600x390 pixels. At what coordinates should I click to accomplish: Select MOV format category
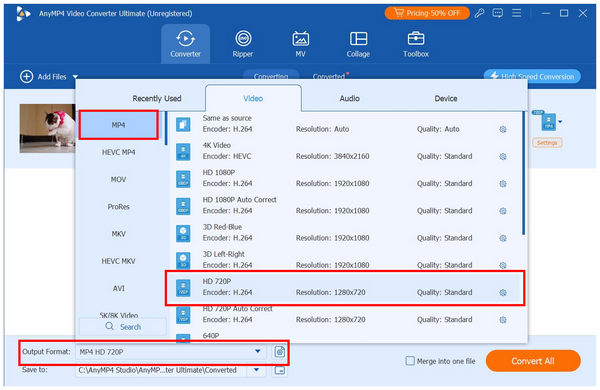(x=118, y=179)
